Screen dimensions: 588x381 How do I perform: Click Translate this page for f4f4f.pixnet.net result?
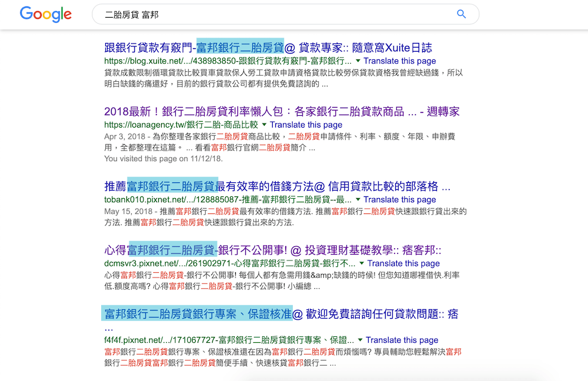point(402,340)
